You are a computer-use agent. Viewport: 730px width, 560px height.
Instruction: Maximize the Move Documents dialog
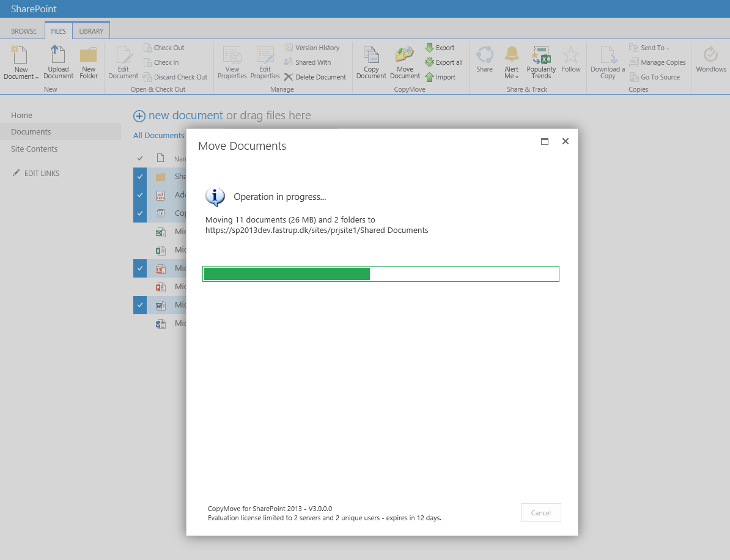544,141
